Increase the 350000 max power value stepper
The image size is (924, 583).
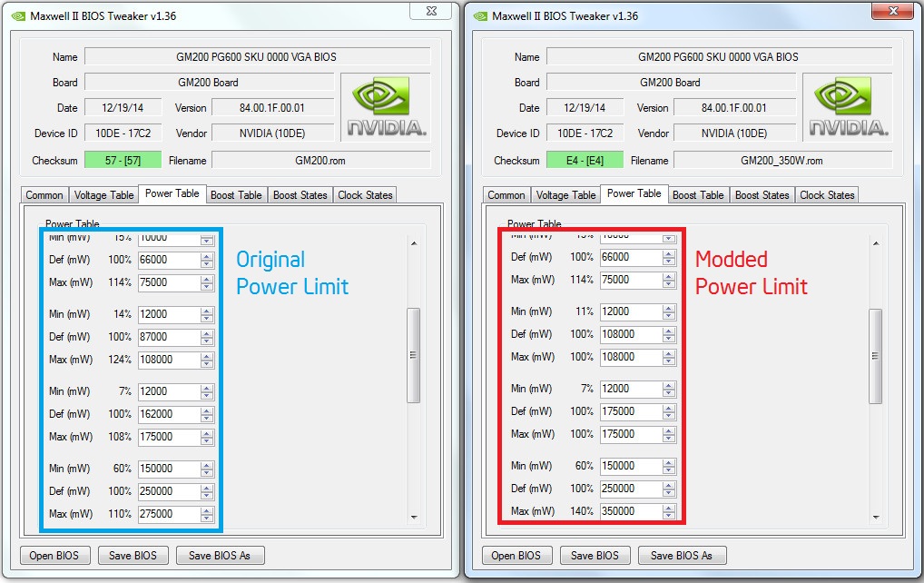click(669, 508)
